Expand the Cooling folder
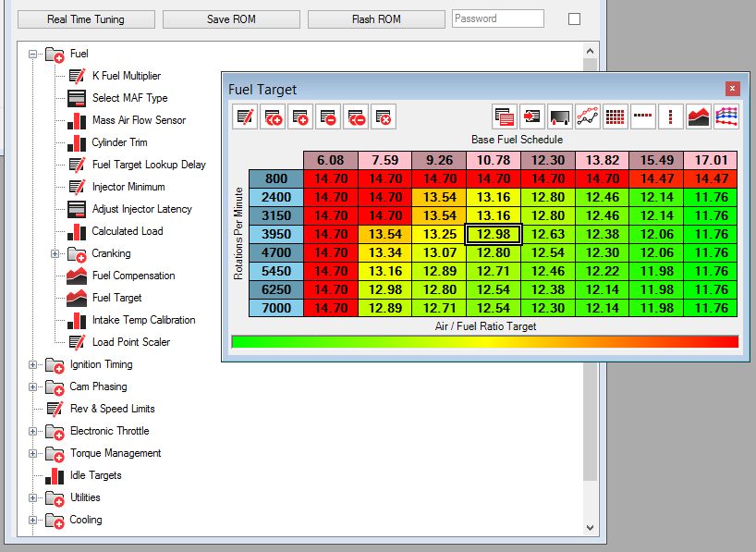 (x=32, y=521)
